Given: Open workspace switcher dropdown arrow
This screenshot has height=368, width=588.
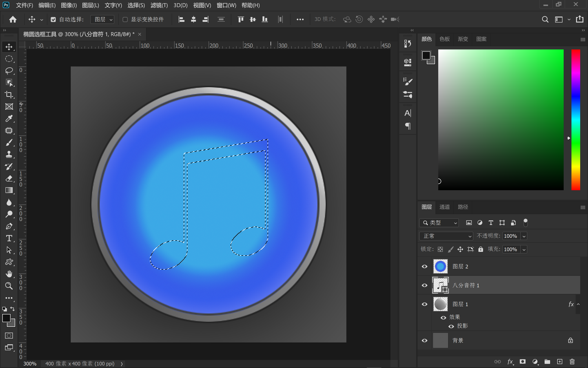Looking at the screenshot, I should [569, 20].
